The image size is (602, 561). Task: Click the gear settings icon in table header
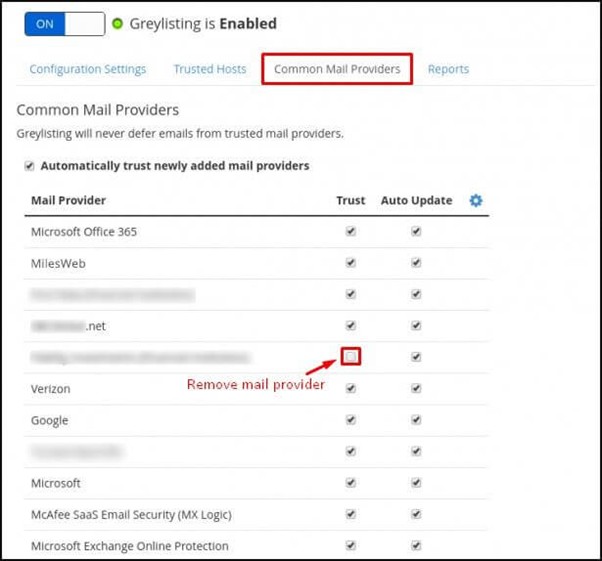(x=476, y=201)
